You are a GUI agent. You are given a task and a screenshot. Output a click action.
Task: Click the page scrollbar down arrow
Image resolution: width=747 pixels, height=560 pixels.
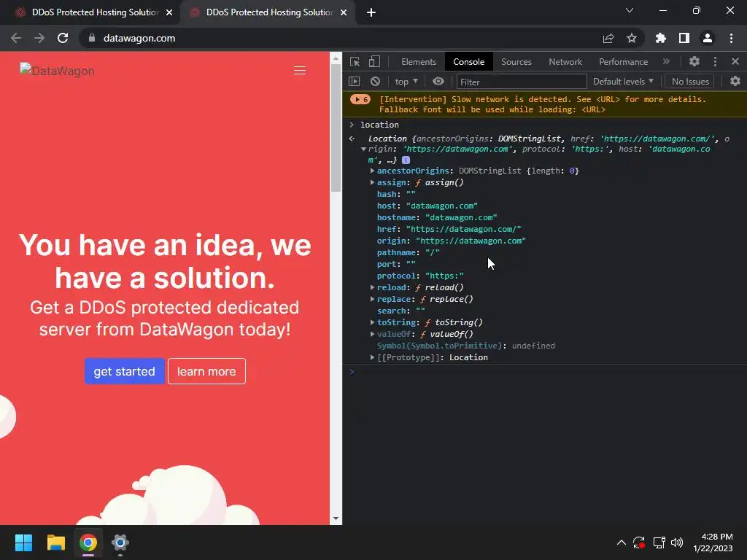pos(336,518)
